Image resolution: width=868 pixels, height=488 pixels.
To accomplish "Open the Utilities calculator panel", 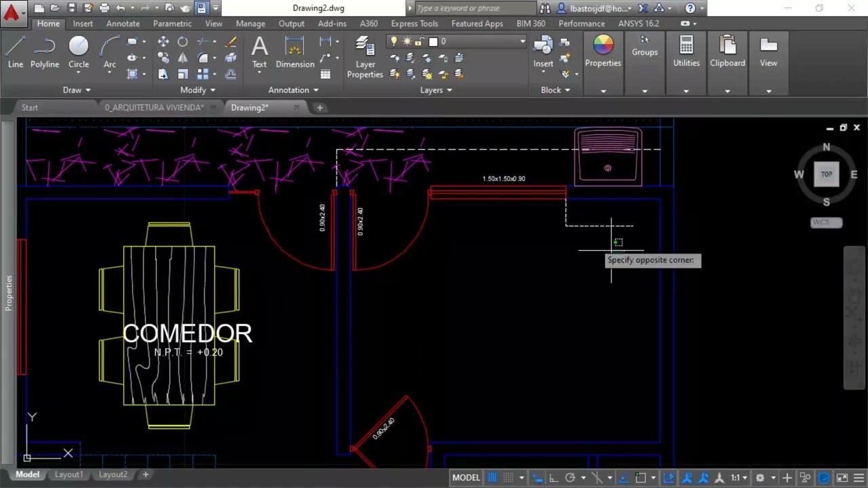I will click(x=686, y=53).
